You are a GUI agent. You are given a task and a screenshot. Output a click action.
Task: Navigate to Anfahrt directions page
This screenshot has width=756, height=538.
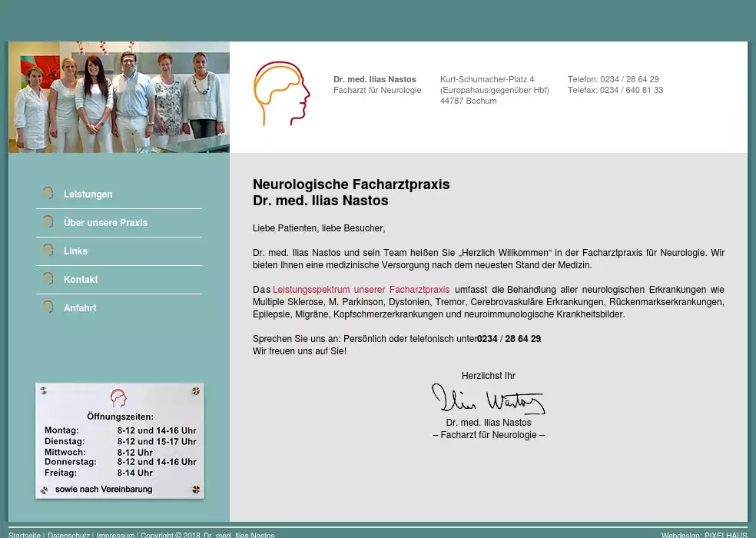80,308
